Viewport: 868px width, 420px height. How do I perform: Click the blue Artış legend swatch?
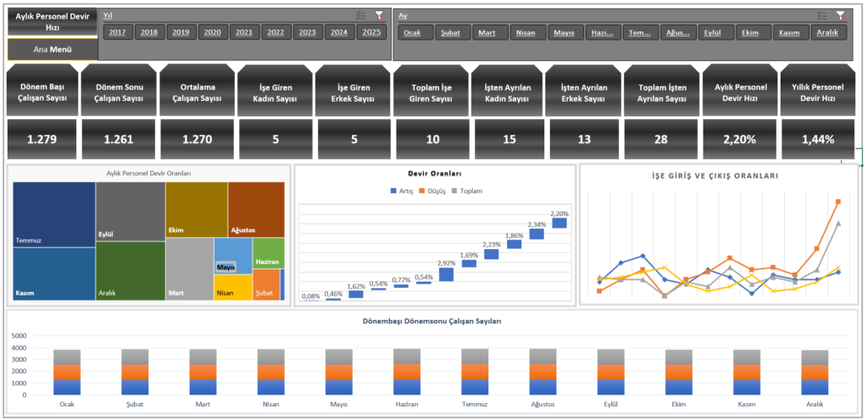(393, 191)
